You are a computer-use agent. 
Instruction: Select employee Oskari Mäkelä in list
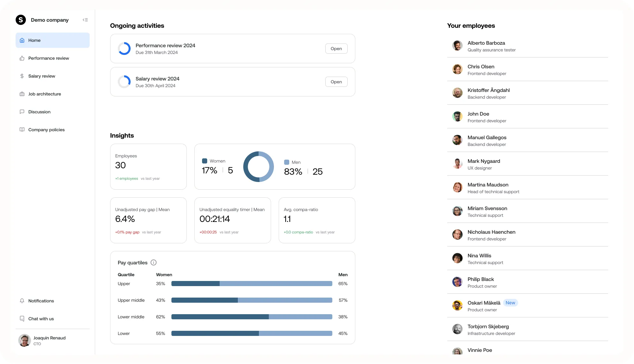click(x=484, y=303)
